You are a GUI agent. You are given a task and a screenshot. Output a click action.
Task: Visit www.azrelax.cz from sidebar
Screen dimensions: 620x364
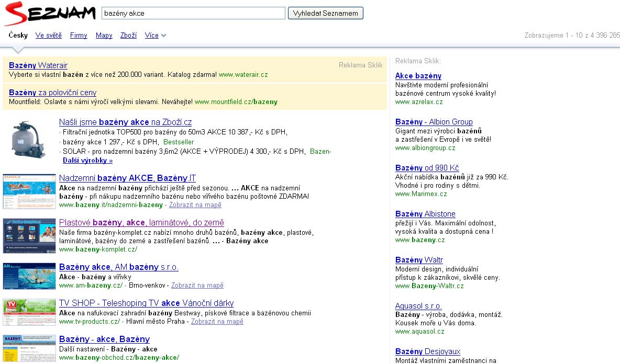click(x=419, y=102)
